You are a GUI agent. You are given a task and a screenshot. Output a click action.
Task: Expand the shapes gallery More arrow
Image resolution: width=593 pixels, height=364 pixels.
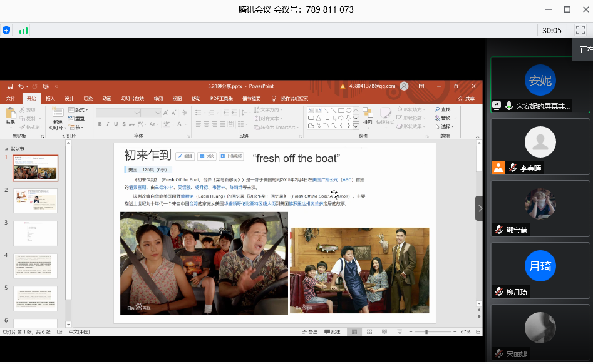(356, 126)
